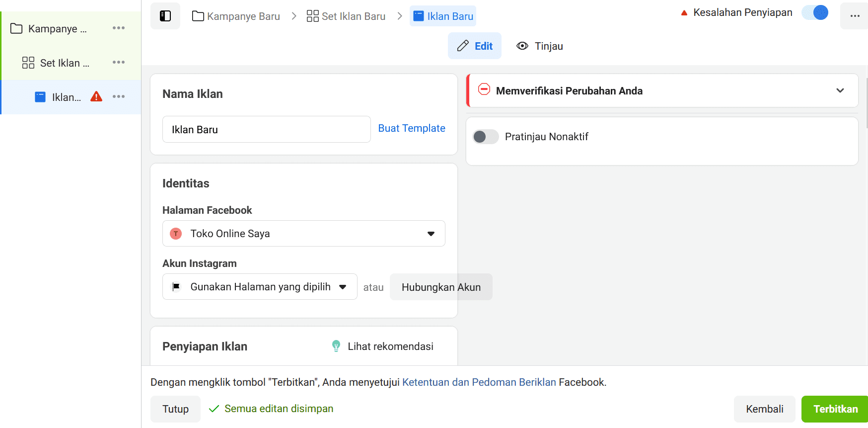Click the Set Iklan grid icon in sidebar
Viewport: 868px width, 428px height.
pos(28,63)
